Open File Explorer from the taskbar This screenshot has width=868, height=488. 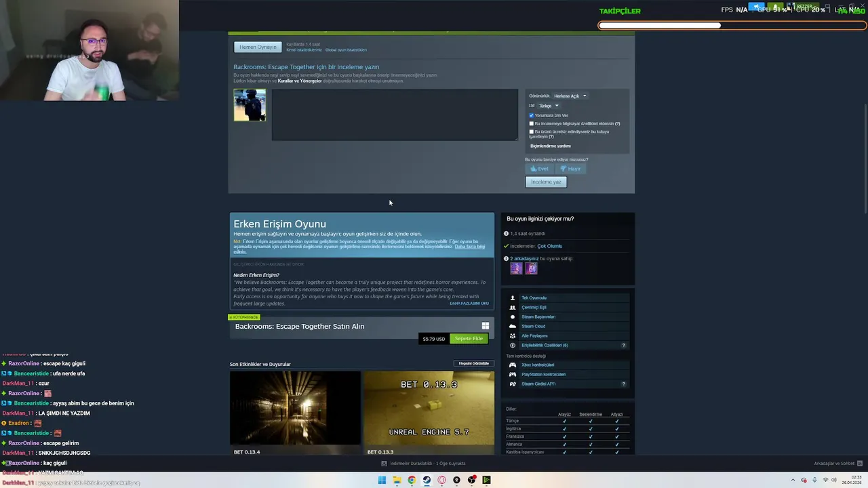(x=397, y=480)
